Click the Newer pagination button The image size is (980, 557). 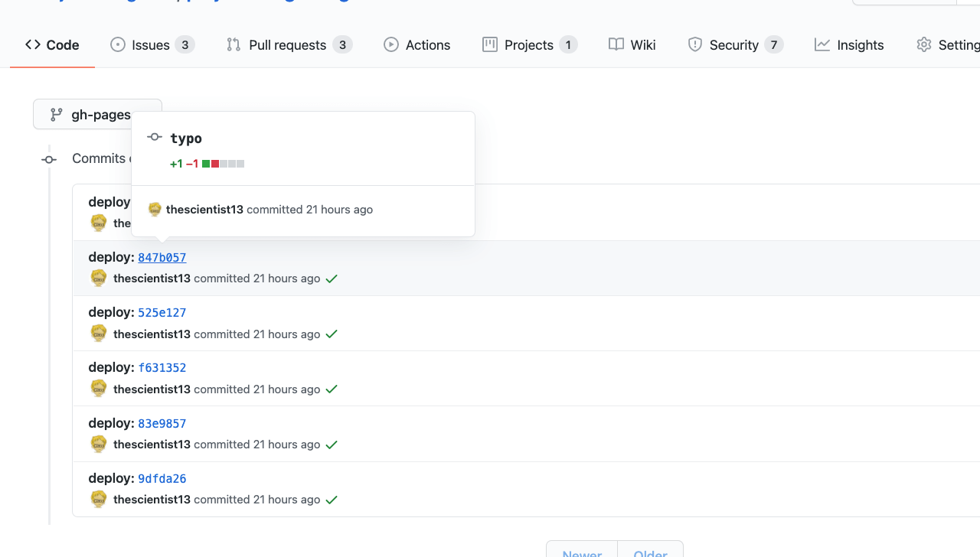tap(582, 552)
